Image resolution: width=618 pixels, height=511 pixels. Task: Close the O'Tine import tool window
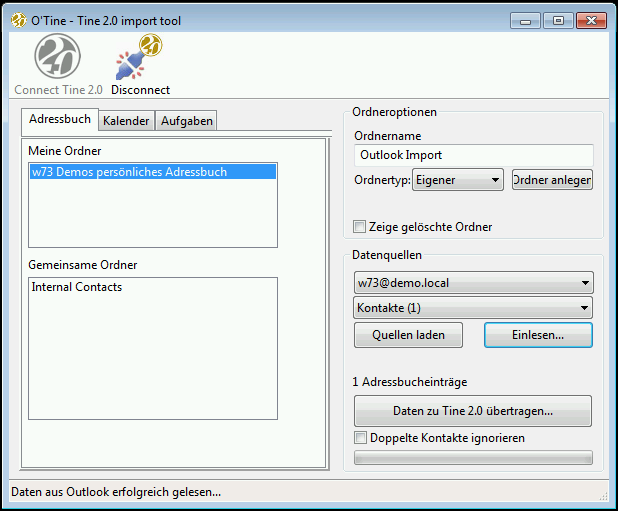click(x=591, y=20)
